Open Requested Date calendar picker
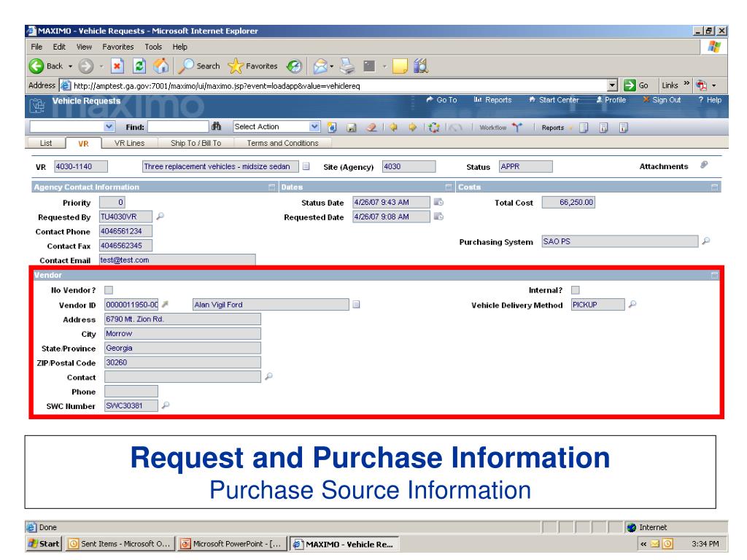Viewport: 747px width, 560px height. coord(438,217)
